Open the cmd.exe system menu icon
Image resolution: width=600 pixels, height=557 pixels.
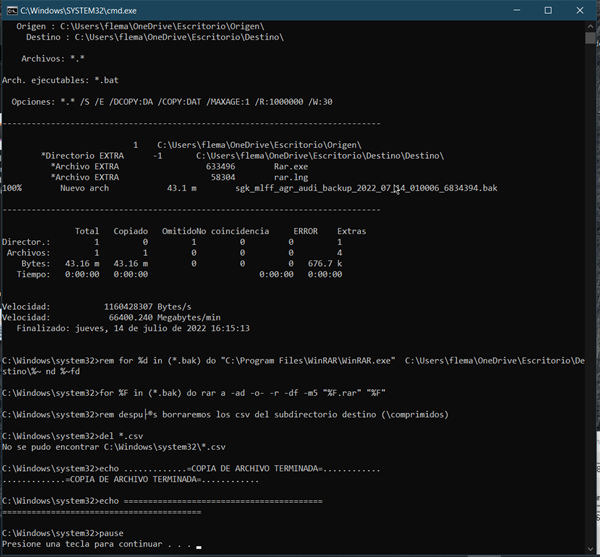12,10
